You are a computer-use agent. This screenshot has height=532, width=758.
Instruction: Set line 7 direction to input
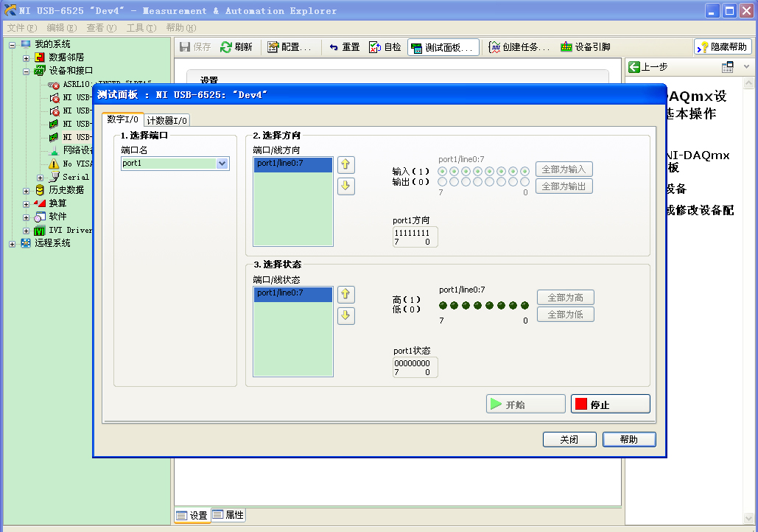pos(442,171)
